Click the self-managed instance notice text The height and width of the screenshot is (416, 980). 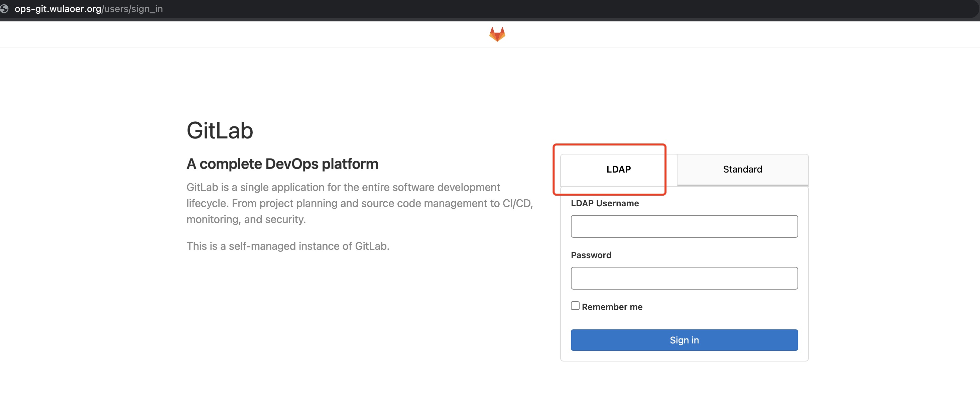pyautogui.click(x=287, y=246)
